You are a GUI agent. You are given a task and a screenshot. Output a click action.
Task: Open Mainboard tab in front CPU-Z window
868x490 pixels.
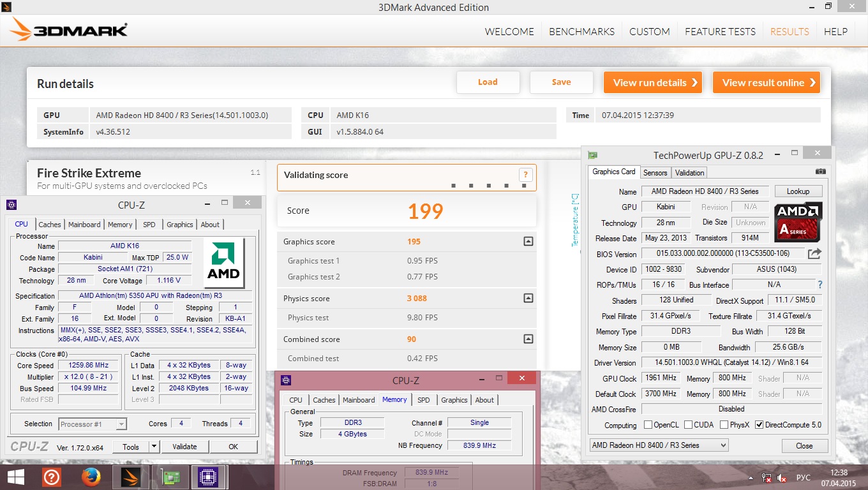click(84, 225)
